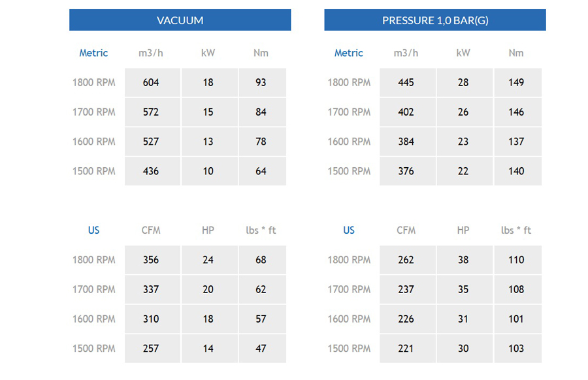Select the Metric label in the vacuum table
Image resolution: width=588 pixels, height=380 pixels.
[x=93, y=53]
